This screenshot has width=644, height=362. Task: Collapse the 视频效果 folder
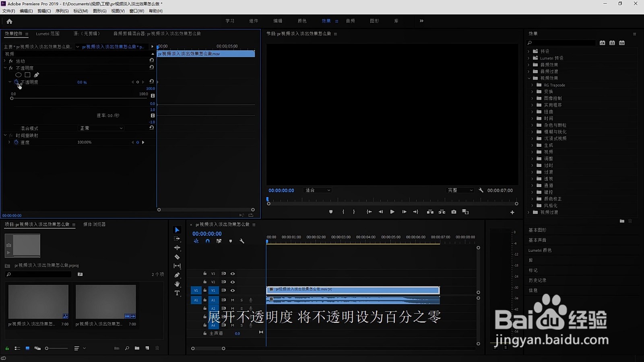529,78
